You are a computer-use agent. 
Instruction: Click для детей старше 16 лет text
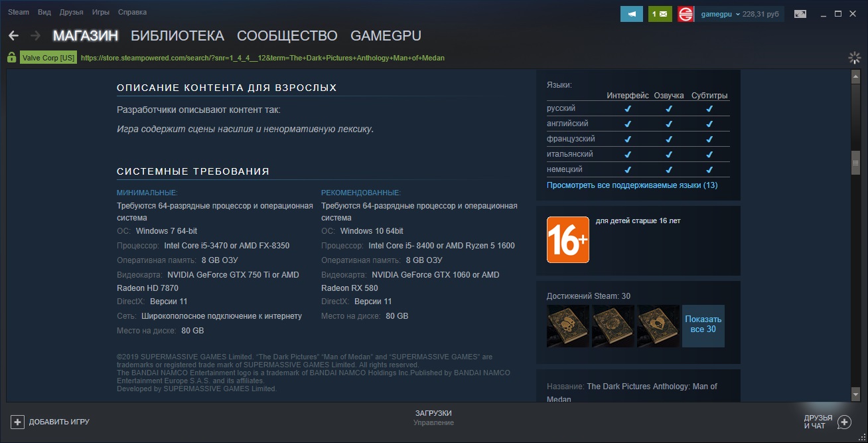pyautogui.click(x=638, y=221)
